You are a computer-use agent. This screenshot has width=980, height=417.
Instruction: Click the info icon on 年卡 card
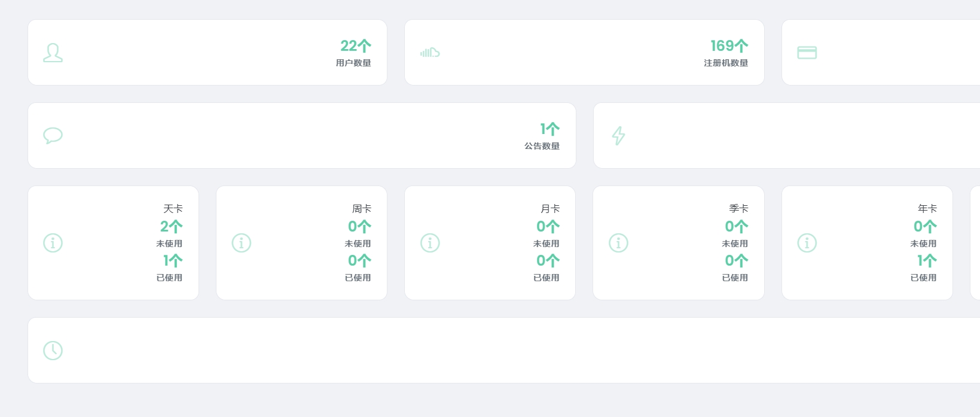click(807, 243)
